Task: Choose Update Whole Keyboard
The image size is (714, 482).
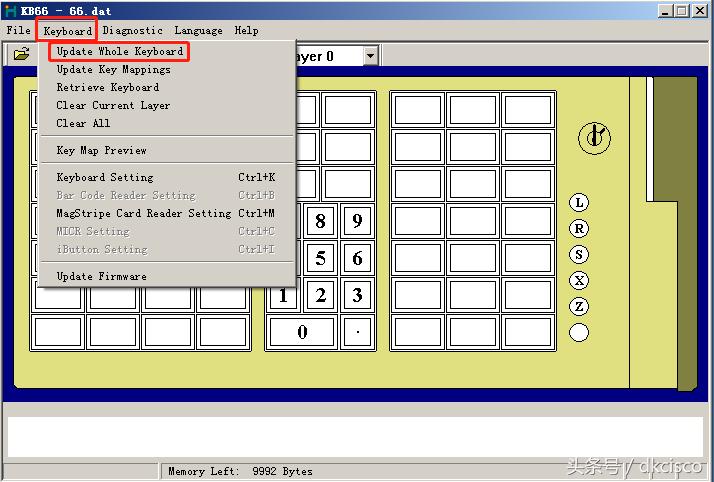Action: (x=120, y=51)
